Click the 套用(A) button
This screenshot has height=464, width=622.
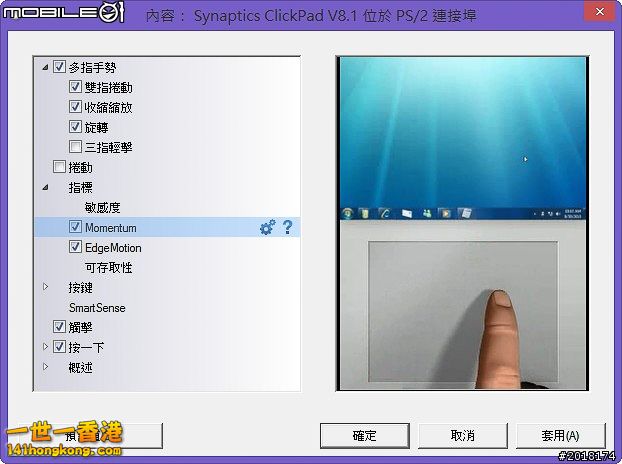click(560, 436)
